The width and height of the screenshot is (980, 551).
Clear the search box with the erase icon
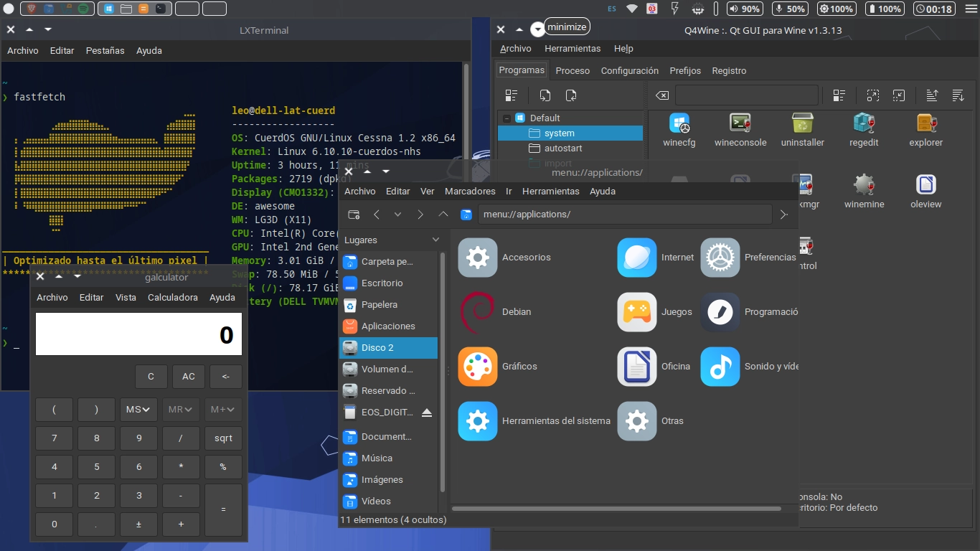pos(661,95)
